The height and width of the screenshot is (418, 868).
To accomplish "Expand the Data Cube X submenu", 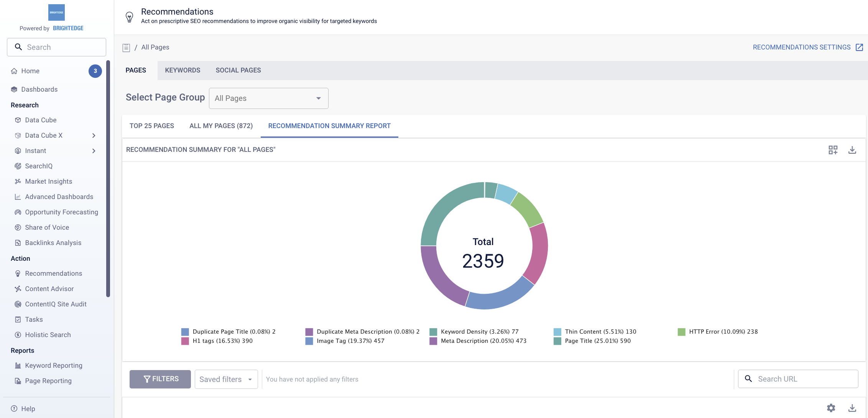I will click(x=94, y=135).
